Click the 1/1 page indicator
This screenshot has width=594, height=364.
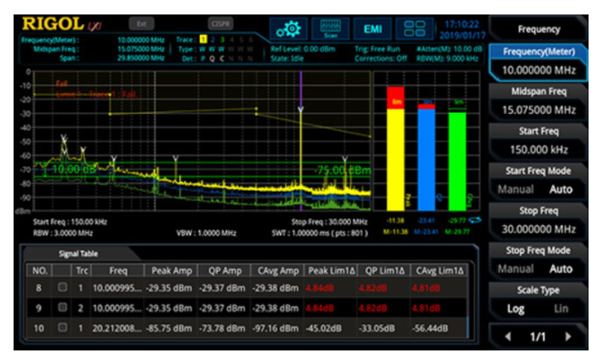(x=538, y=336)
